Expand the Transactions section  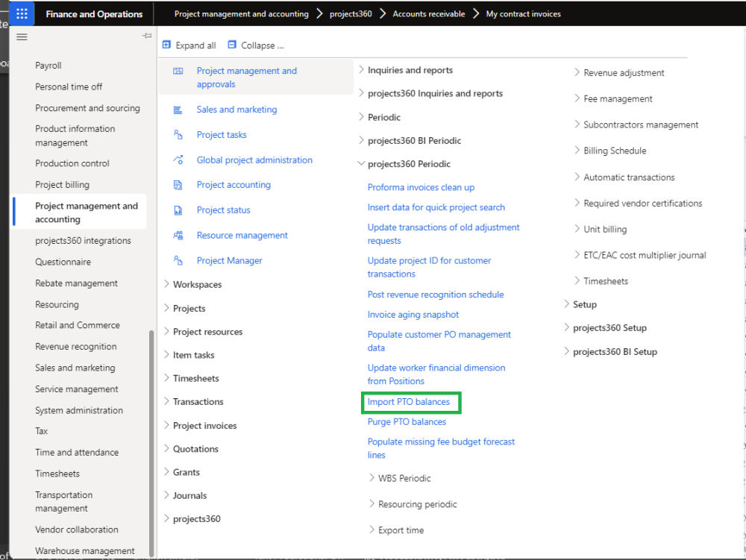pos(166,400)
